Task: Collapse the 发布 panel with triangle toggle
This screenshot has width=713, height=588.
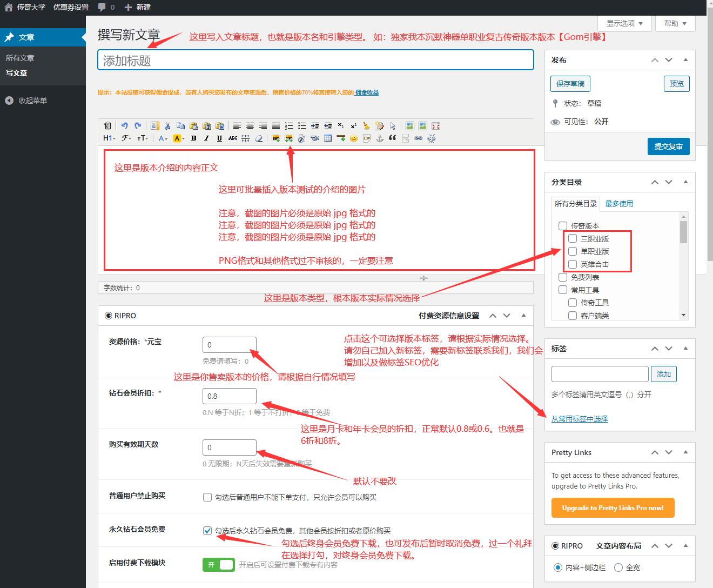Action: click(x=685, y=60)
